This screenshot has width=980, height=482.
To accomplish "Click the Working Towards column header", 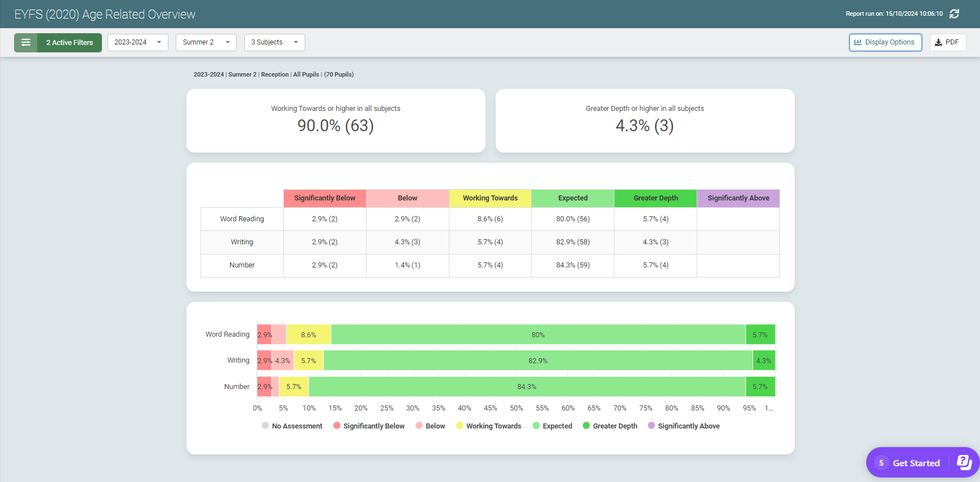I will pyautogui.click(x=490, y=198).
